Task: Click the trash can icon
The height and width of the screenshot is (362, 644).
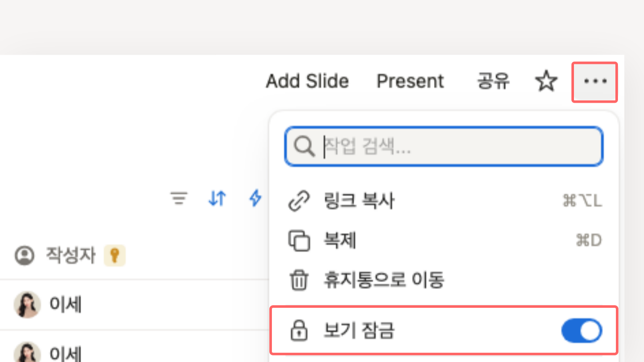Action: tap(299, 280)
